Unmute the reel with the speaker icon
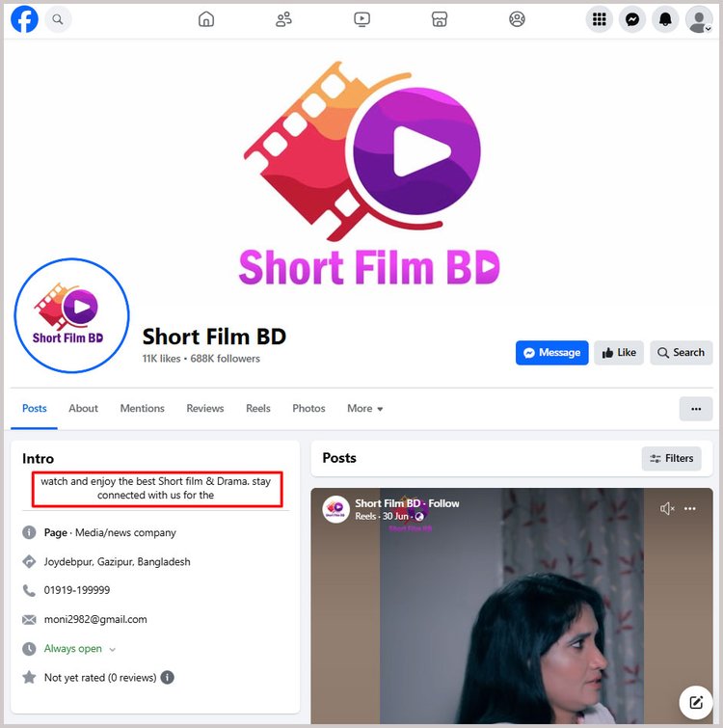723x728 pixels. click(667, 509)
